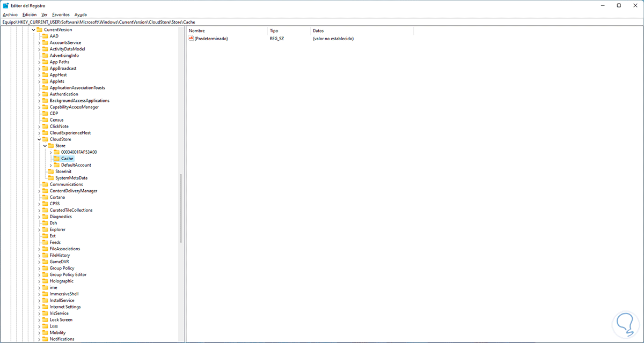Select the Notifications key
Viewport: 644px width, 343px height.
tap(62, 339)
